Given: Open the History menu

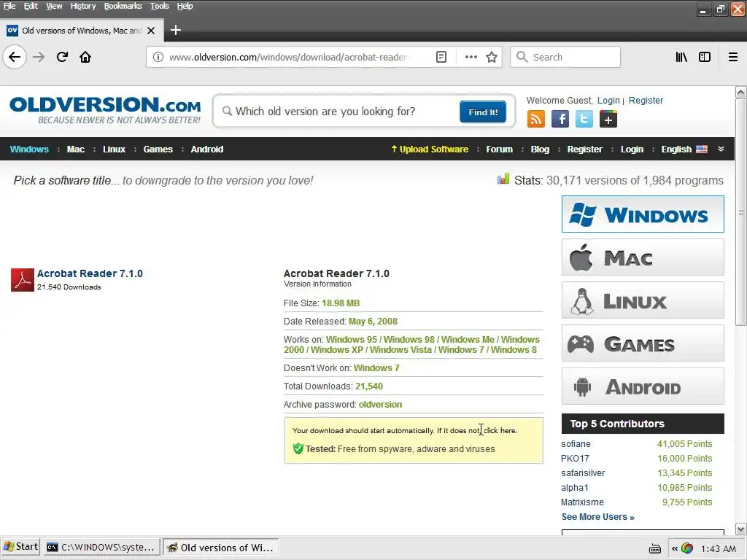Looking at the screenshot, I should (x=83, y=6).
